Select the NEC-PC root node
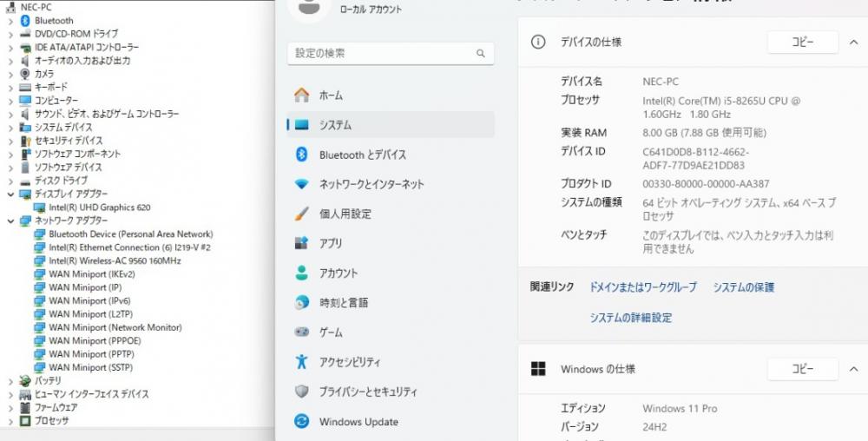 pos(36,7)
